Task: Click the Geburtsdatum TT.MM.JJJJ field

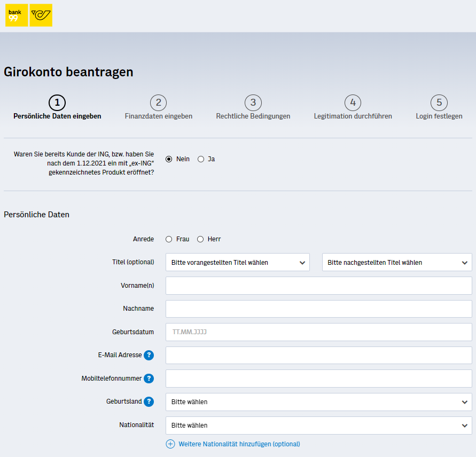Action: point(319,332)
